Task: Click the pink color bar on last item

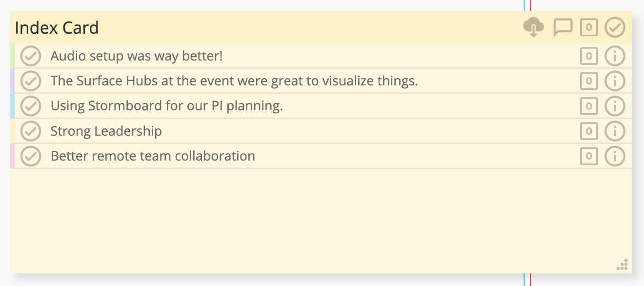Action: coord(12,156)
